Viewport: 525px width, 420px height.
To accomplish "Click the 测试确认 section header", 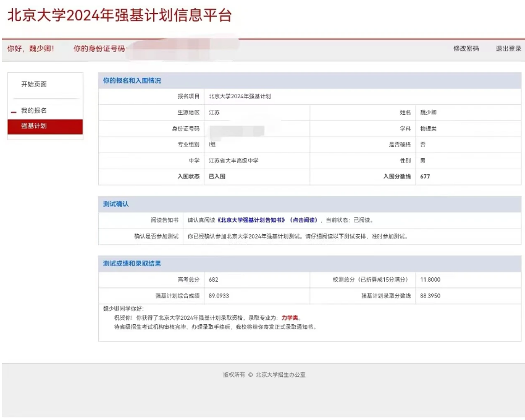I will (x=116, y=204).
